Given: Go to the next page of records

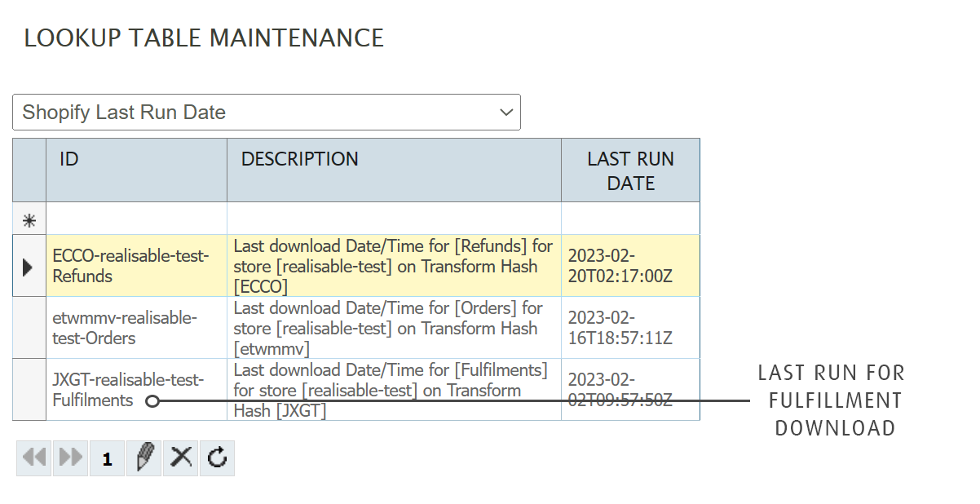Looking at the screenshot, I should click(71, 458).
